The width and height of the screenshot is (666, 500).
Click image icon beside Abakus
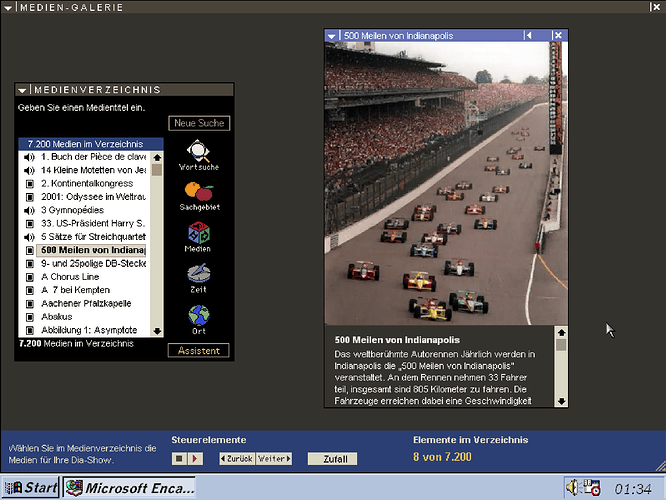[30, 317]
